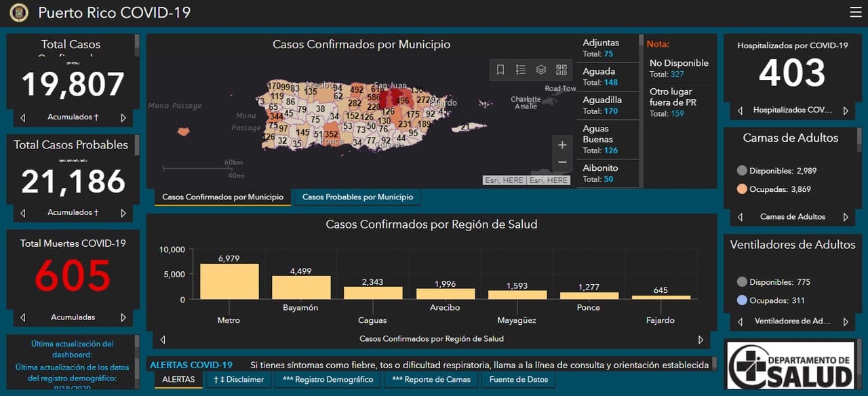Image resolution: width=868 pixels, height=396 pixels.
Task: Click gray Disponibles swatch in Camas legend
Action: pos(741,171)
